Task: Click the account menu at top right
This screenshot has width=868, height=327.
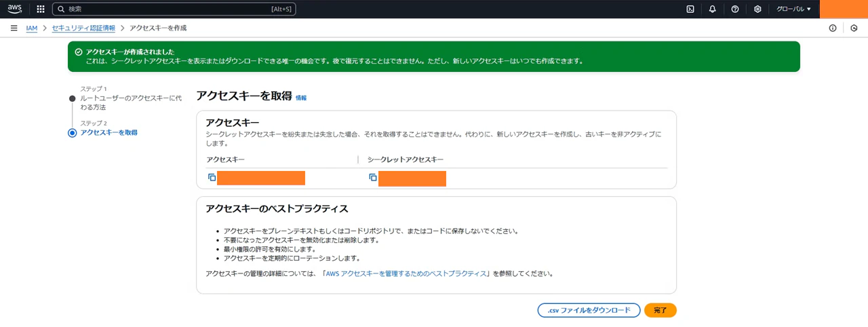Action: coord(844,9)
